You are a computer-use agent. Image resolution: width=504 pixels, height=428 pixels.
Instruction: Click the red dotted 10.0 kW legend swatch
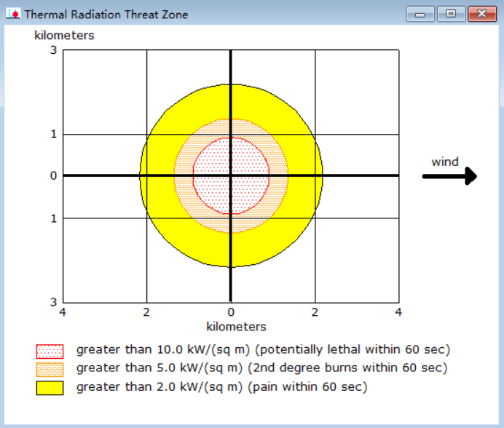click(x=50, y=351)
